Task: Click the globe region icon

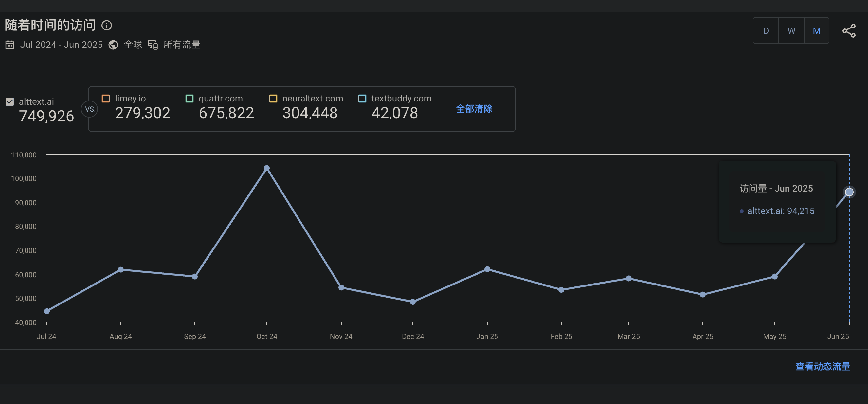Action: (x=113, y=45)
